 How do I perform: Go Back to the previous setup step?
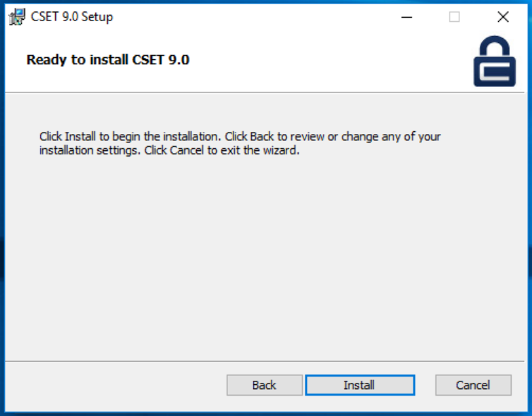pos(264,385)
